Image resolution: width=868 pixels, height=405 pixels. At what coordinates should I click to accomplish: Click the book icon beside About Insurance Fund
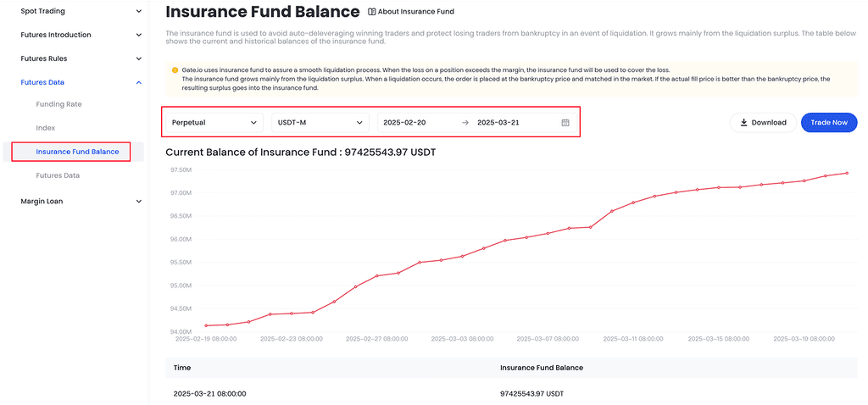(x=371, y=12)
